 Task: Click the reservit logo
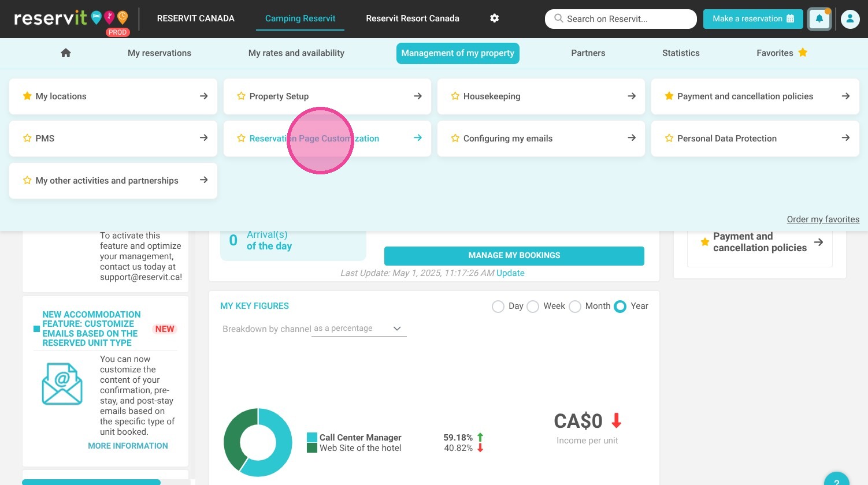point(71,20)
